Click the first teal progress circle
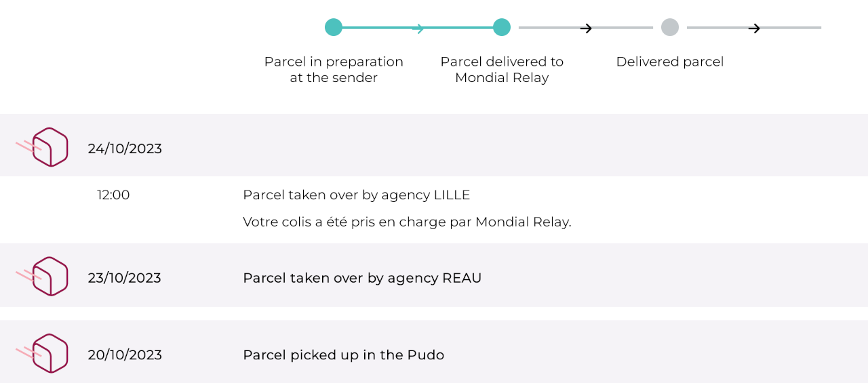This screenshot has height=383, width=868. (334, 27)
